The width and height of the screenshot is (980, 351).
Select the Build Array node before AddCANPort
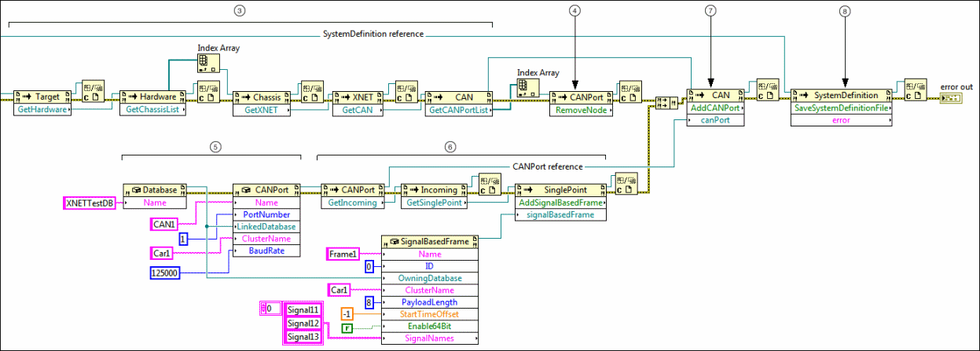[x=667, y=101]
